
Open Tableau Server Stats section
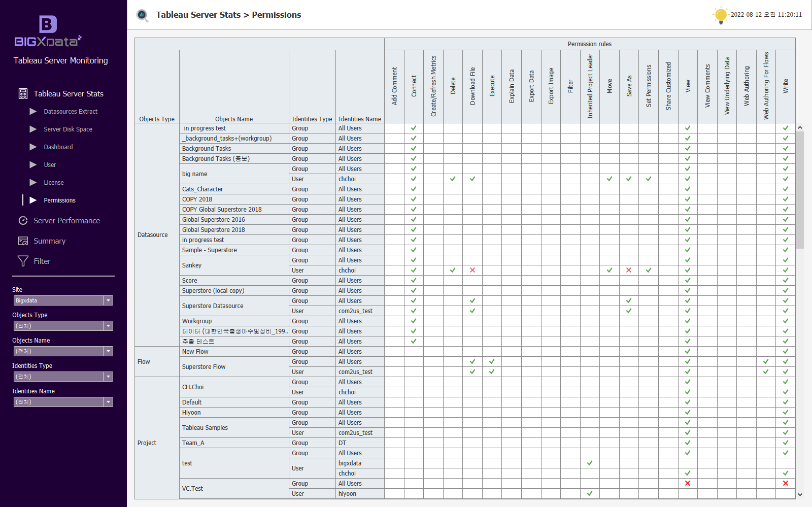coord(69,93)
